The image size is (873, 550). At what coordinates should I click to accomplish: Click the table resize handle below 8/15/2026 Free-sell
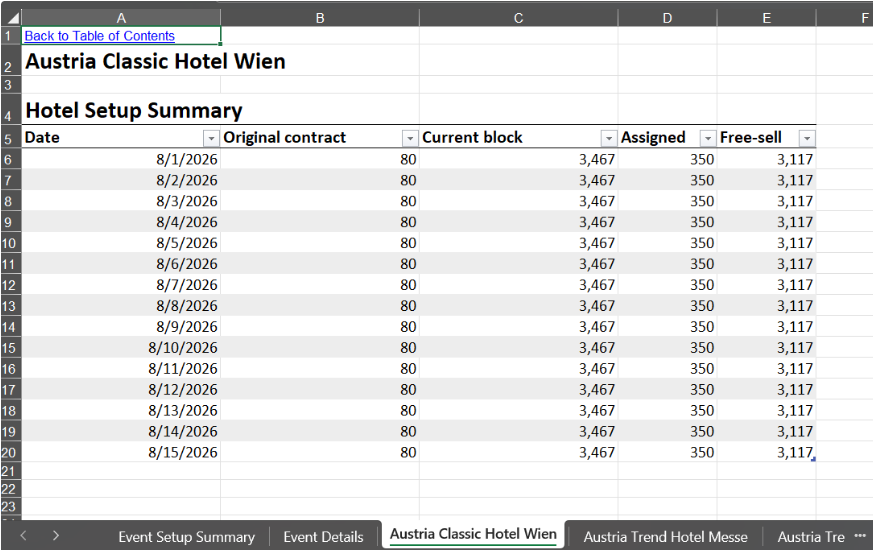coord(814,459)
